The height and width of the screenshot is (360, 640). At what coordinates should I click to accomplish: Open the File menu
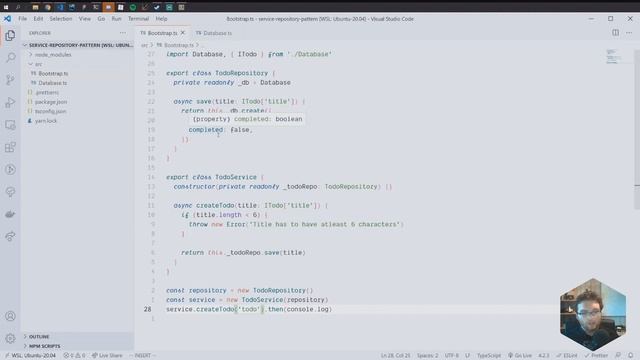22,19
